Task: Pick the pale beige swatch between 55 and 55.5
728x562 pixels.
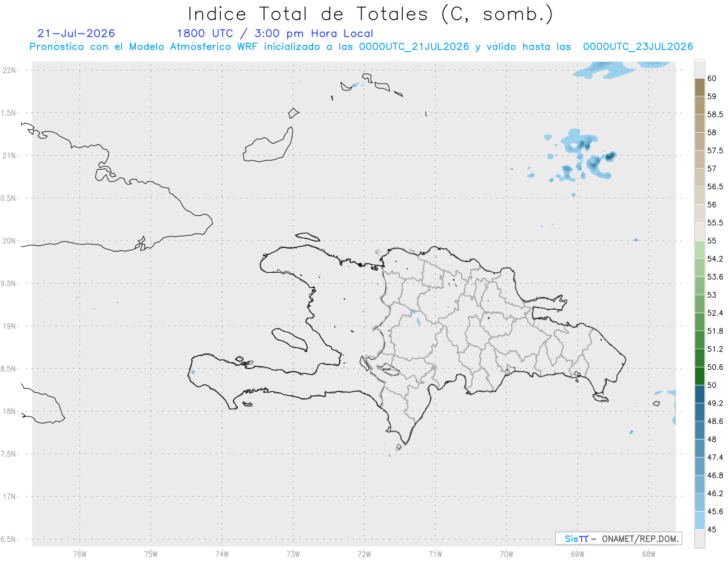Action: click(x=699, y=232)
